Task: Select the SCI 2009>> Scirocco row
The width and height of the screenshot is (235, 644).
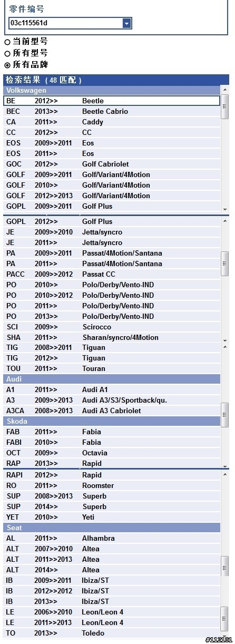Action: (x=112, y=327)
